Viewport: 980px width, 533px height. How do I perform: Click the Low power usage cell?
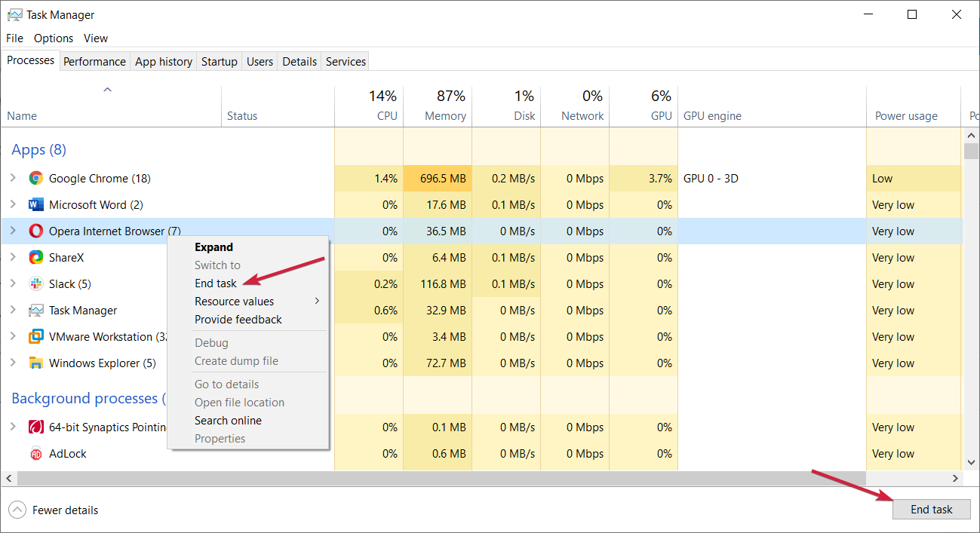pos(914,179)
